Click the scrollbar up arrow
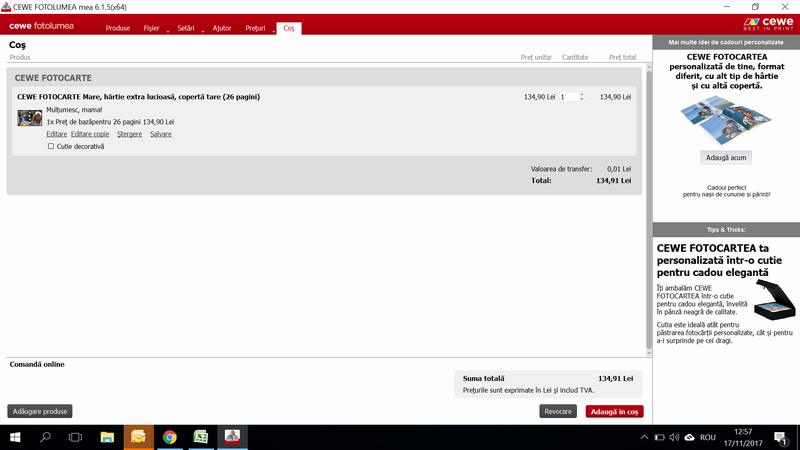Image resolution: width=800 pixels, height=450 pixels. pos(649,67)
